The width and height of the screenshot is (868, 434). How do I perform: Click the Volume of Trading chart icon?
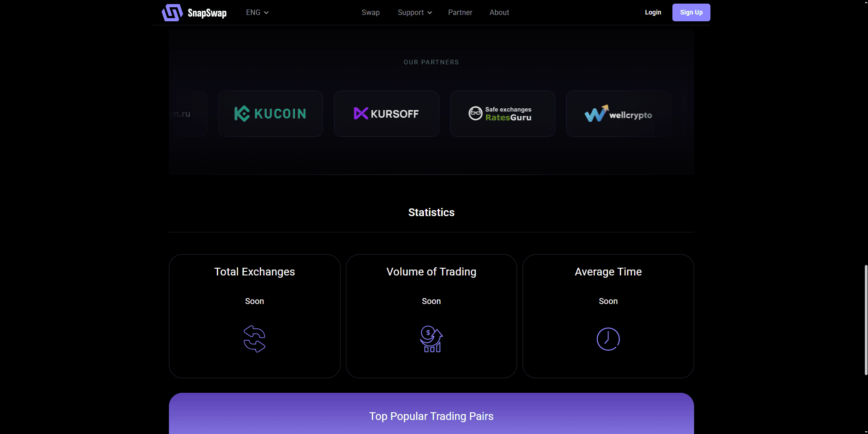(431, 339)
